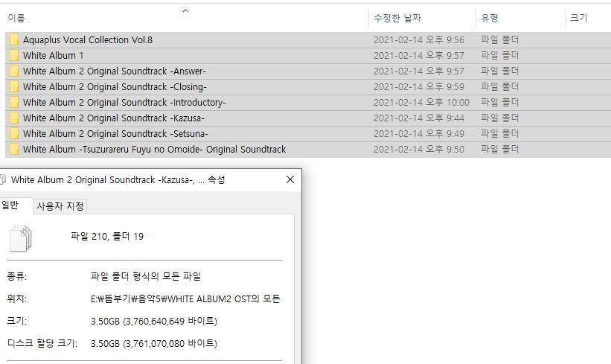The height and width of the screenshot is (364, 611).
Task: Select White Album 2 Original Soundtrack -Introductory-
Action: click(124, 102)
